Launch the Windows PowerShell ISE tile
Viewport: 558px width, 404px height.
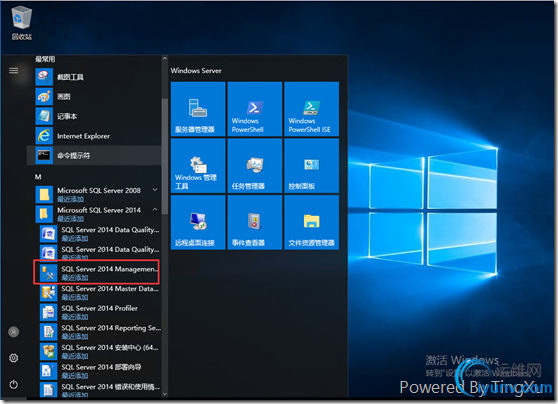311,109
